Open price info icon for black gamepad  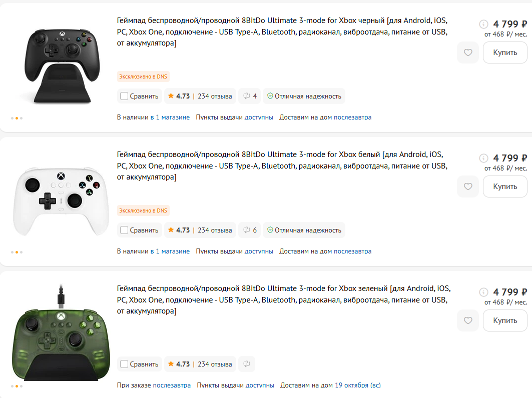pos(483,24)
